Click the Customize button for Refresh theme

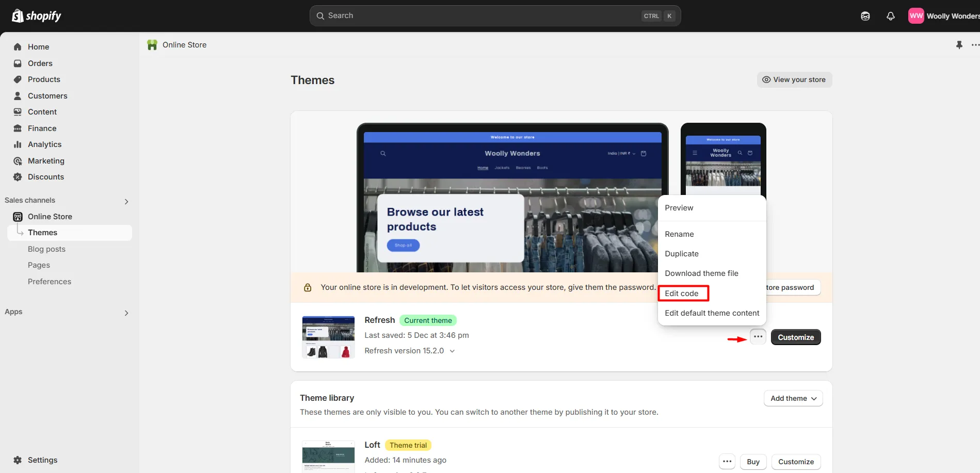(795, 337)
